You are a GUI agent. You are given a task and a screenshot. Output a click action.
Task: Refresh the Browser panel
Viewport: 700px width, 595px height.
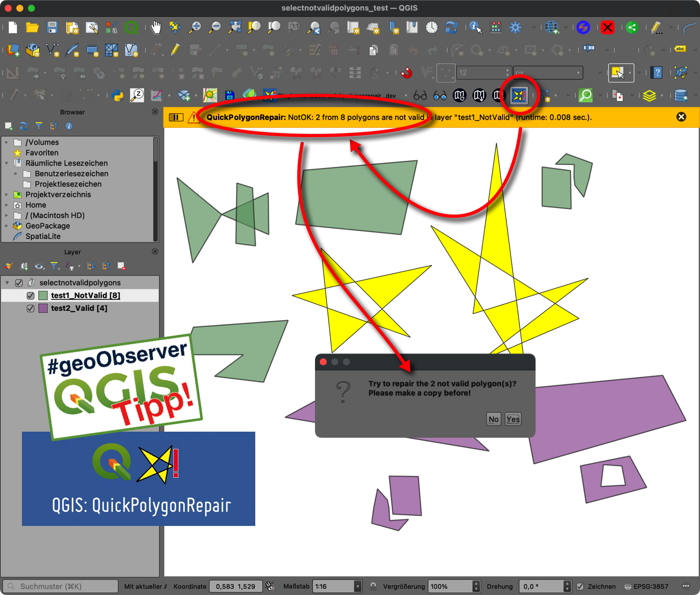(x=24, y=126)
